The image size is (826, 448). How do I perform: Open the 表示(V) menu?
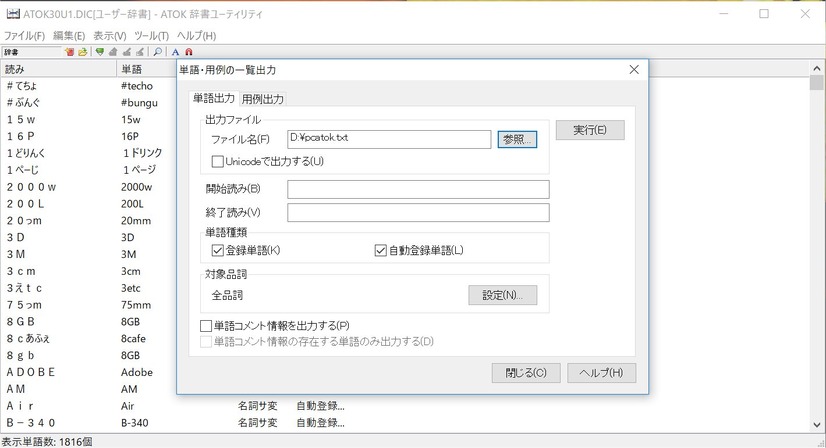pyautogui.click(x=110, y=36)
